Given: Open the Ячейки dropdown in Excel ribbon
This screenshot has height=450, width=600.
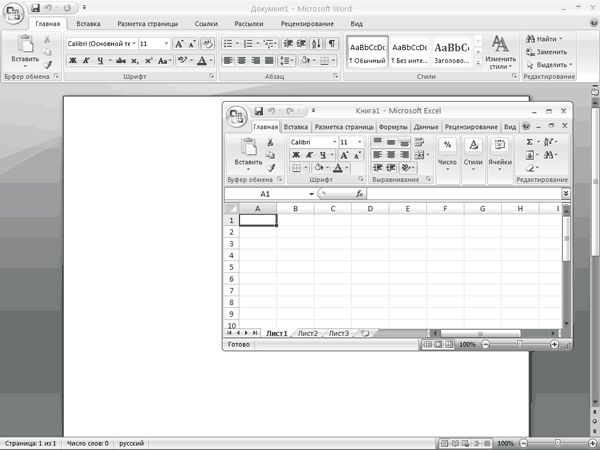Looking at the screenshot, I should (499, 159).
